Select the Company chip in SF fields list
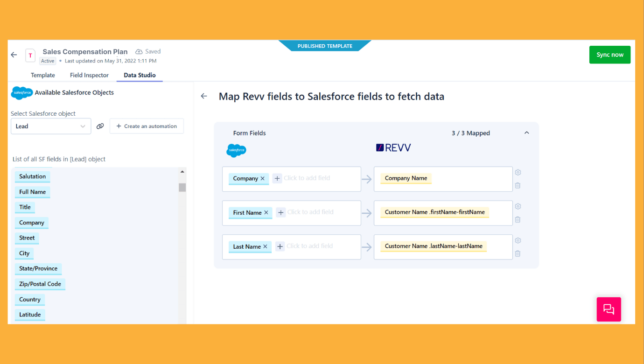Image resolution: width=644 pixels, height=364 pixels. [32, 223]
